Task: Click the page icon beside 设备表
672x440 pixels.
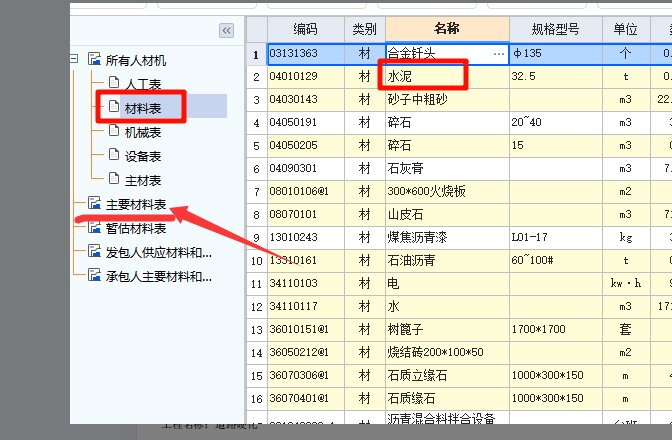Action: point(114,154)
